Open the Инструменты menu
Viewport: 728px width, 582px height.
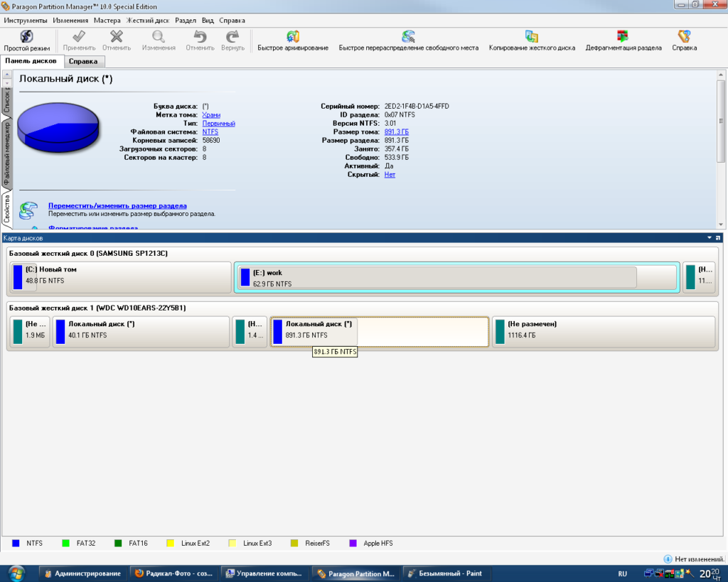click(26, 21)
